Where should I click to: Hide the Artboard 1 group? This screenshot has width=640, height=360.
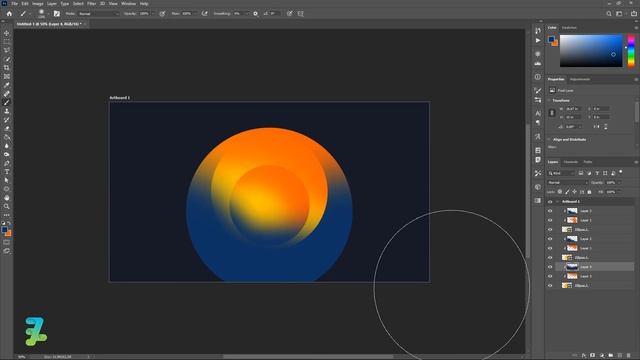point(550,202)
